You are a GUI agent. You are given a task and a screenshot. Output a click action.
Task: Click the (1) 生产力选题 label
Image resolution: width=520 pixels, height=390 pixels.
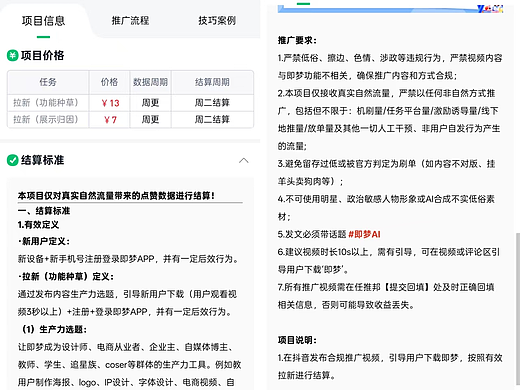[54, 329]
